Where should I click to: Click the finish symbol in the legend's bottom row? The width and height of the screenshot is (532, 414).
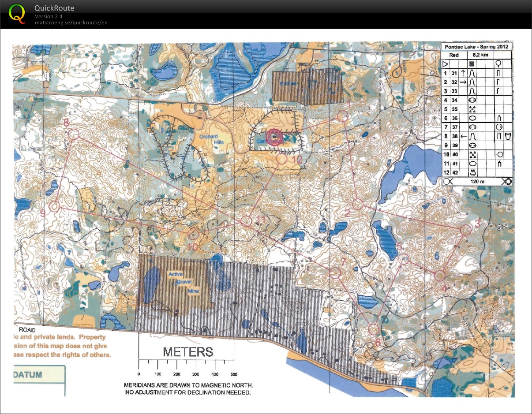pos(506,181)
